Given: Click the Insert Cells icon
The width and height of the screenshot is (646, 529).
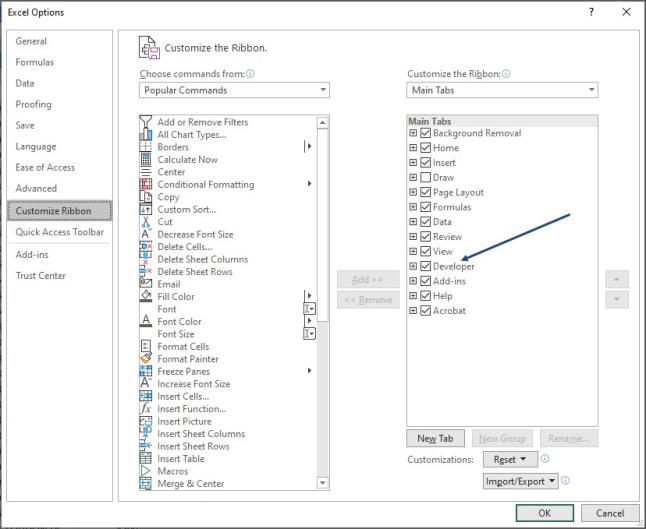Looking at the screenshot, I should [x=145, y=396].
